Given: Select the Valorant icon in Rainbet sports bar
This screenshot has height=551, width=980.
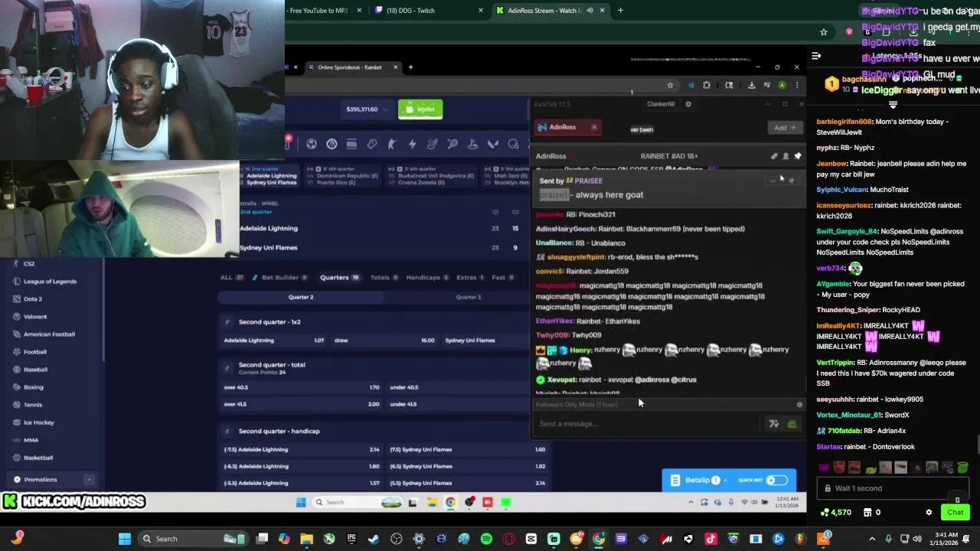Looking at the screenshot, I should (x=493, y=144).
